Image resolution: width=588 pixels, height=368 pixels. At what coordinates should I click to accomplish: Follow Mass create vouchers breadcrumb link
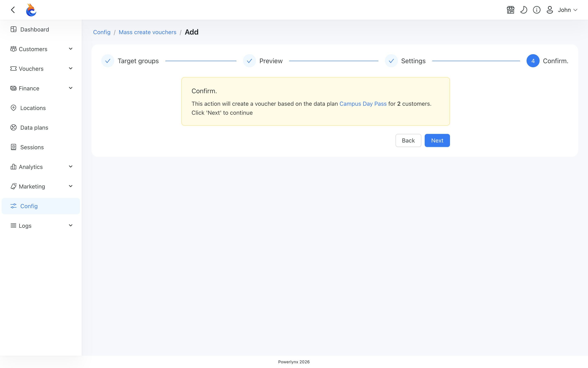[147, 32]
